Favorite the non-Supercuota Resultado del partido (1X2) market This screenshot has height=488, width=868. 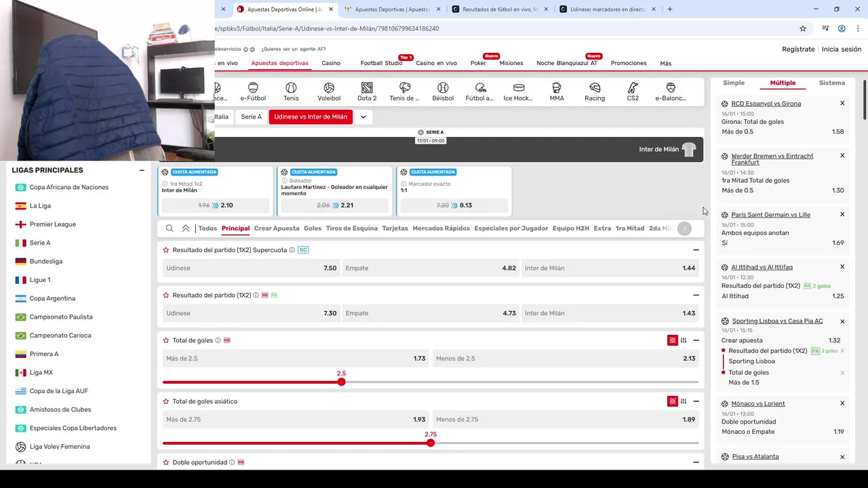pyautogui.click(x=166, y=296)
